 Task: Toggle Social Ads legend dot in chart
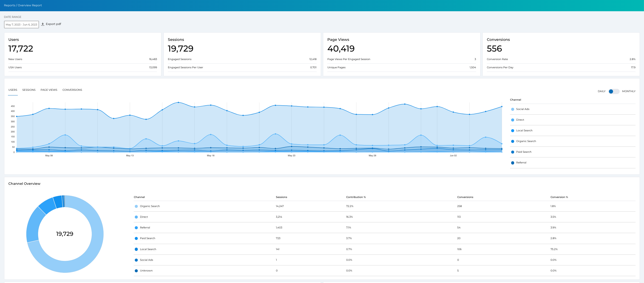click(513, 109)
